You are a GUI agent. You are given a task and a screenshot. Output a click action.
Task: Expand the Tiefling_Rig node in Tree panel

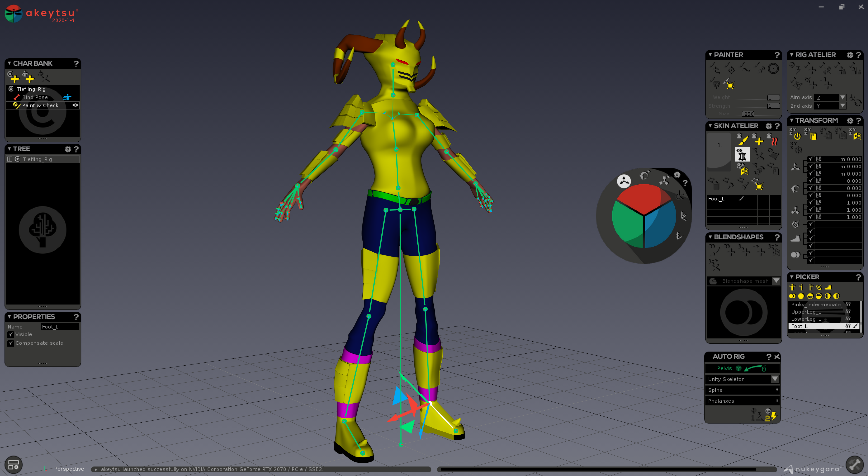(x=10, y=159)
